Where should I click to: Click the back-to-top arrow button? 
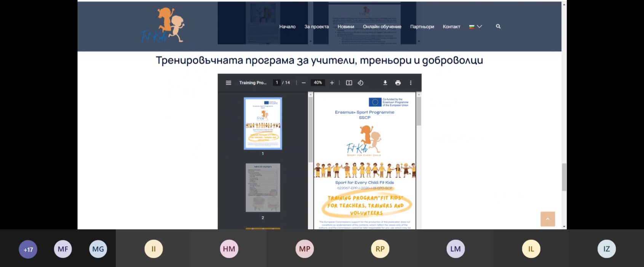tap(548, 219)
